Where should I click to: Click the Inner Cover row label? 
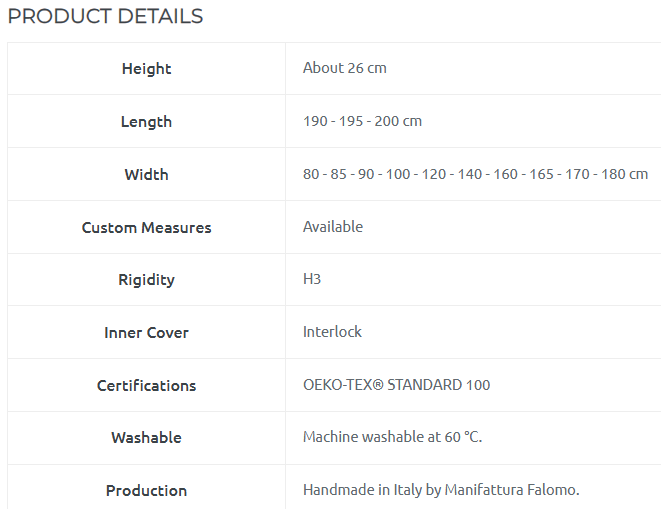[146, 333]
